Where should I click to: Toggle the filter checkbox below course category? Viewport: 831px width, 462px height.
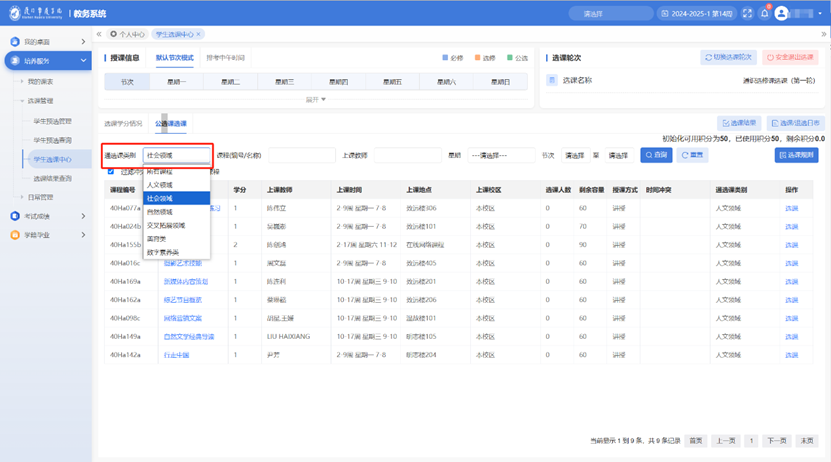coord(111,171)
